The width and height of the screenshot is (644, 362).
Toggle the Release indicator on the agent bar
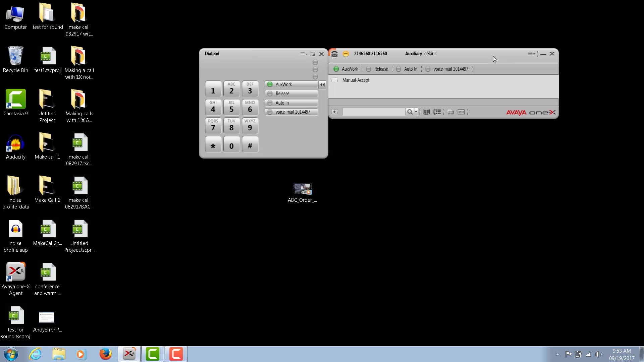[369, 69]
